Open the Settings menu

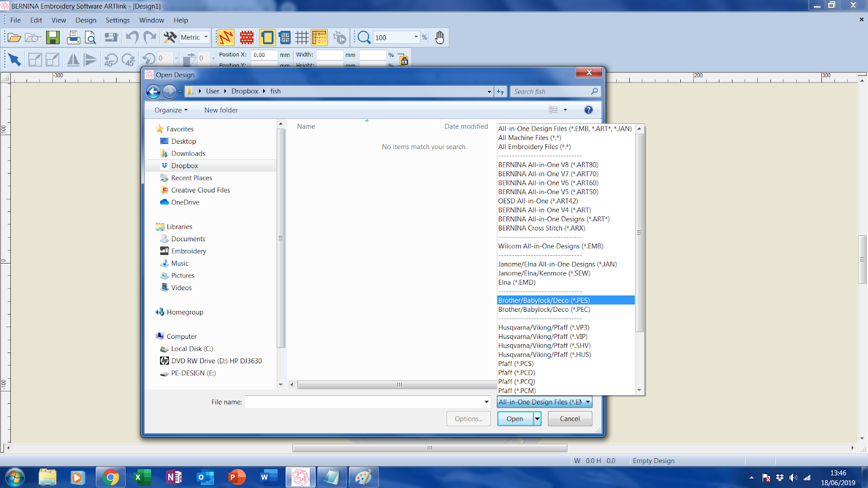[118, 20]
